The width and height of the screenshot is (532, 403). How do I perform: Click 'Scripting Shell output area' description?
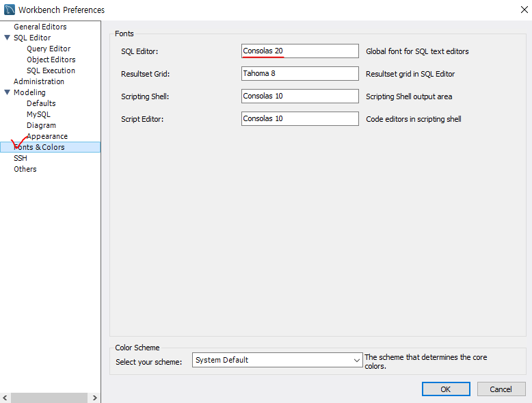click(x=409, y=96)
